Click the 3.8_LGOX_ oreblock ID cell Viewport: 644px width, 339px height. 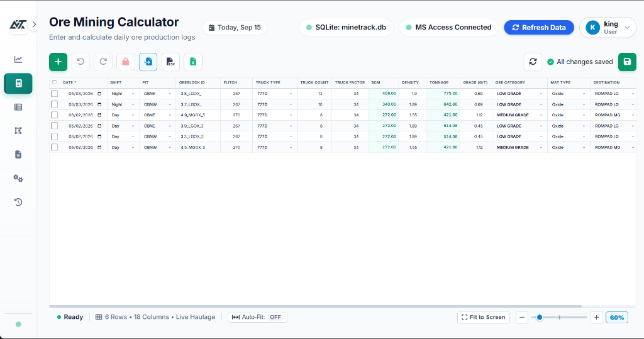[198, 94]
